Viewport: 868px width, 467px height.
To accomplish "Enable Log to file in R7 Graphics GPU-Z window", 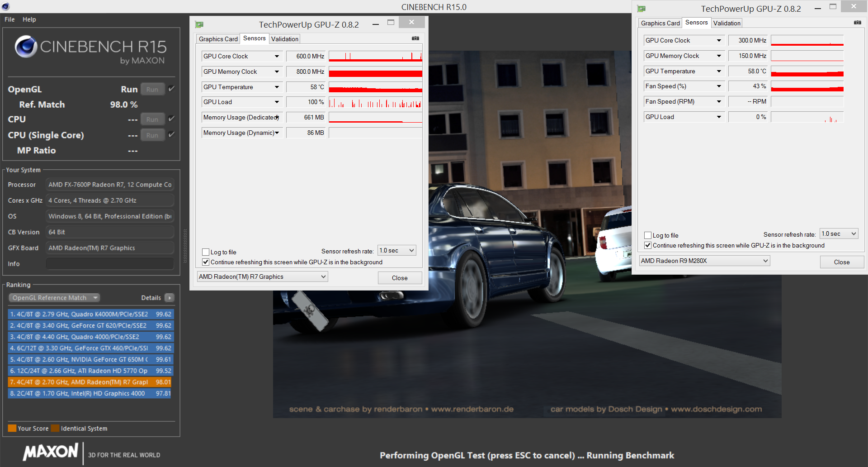I will pos(206,252).
